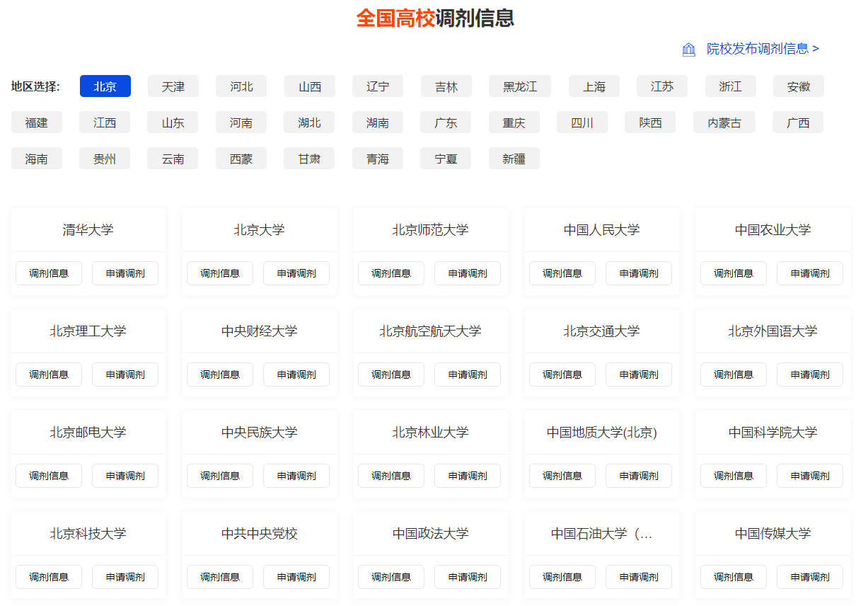Switch region to 上海
The image size is (868, 606).
594,86
